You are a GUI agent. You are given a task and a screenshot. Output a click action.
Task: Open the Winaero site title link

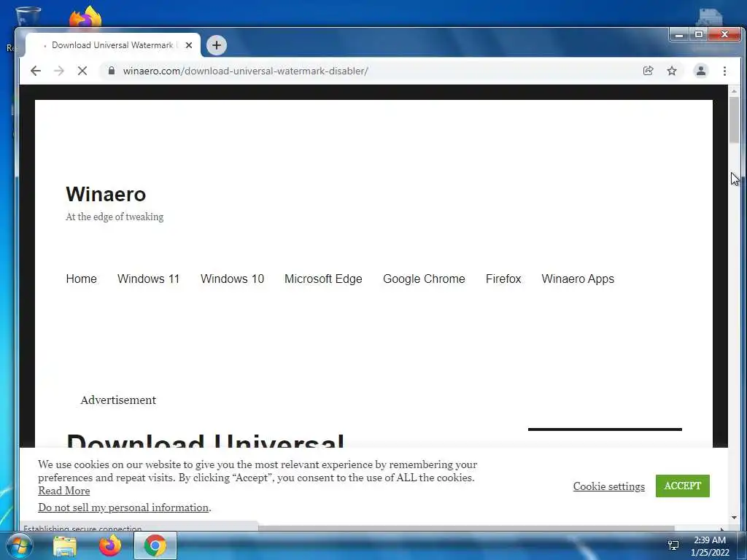point(106,194)
